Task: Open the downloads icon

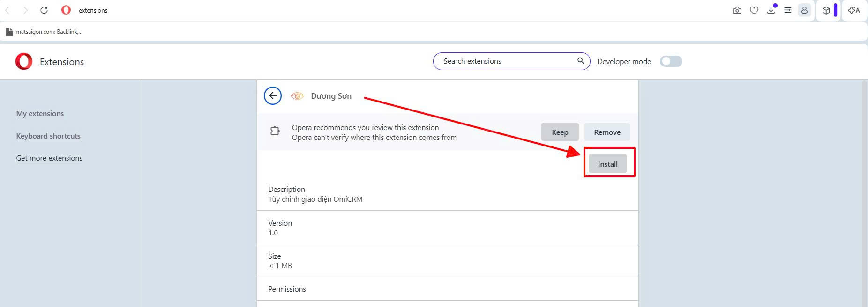Action: point(771,10)
